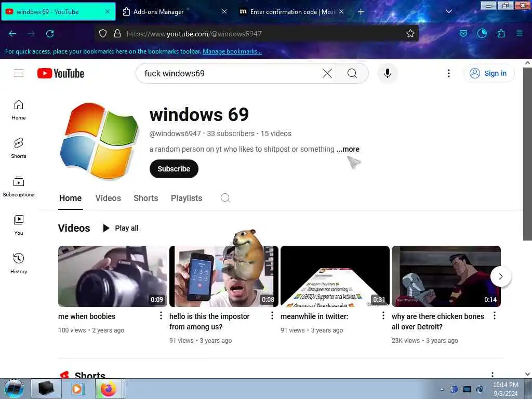532x399 pixels.
Task: Switch to the channel Shorts tab
Action: 145,198
